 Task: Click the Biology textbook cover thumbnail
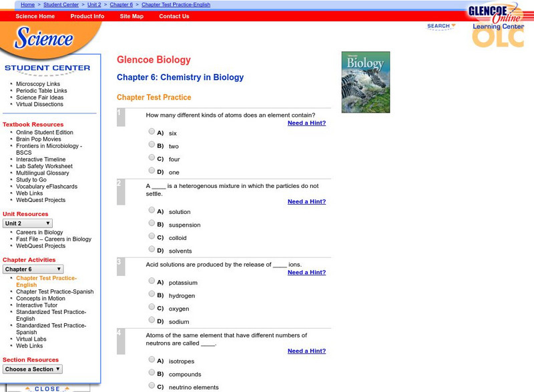(x=366, y=82)
